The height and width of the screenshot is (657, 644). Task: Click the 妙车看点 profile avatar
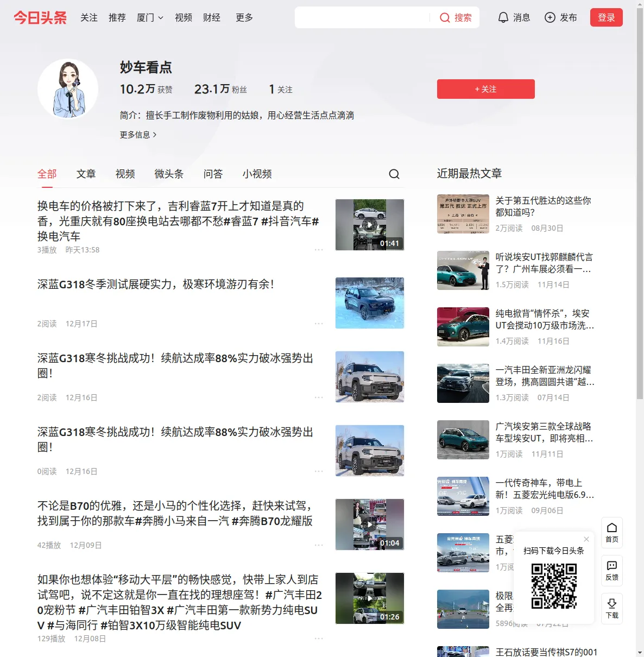click(68, 89)
